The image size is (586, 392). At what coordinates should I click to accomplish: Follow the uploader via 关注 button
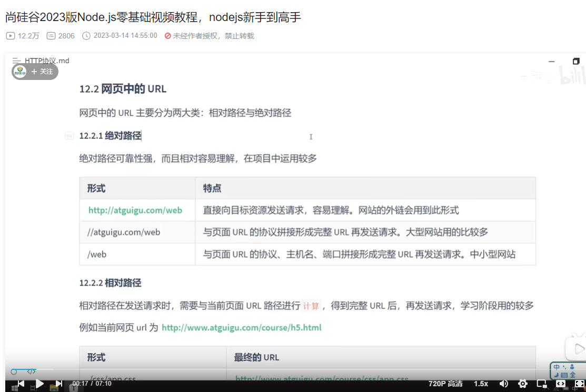point(42,72)
